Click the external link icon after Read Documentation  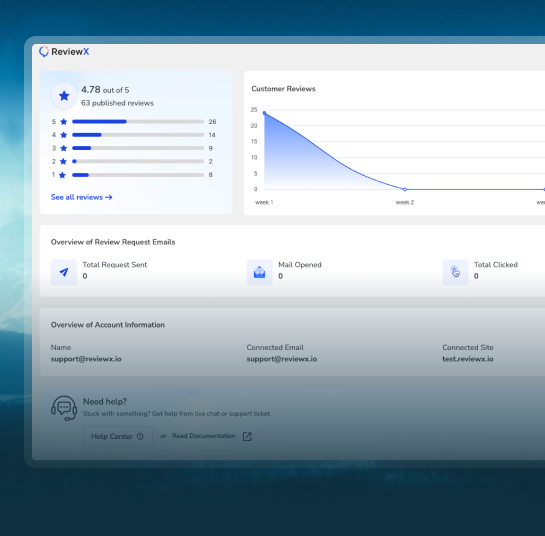pyautogui.click(x=247, y=436)
